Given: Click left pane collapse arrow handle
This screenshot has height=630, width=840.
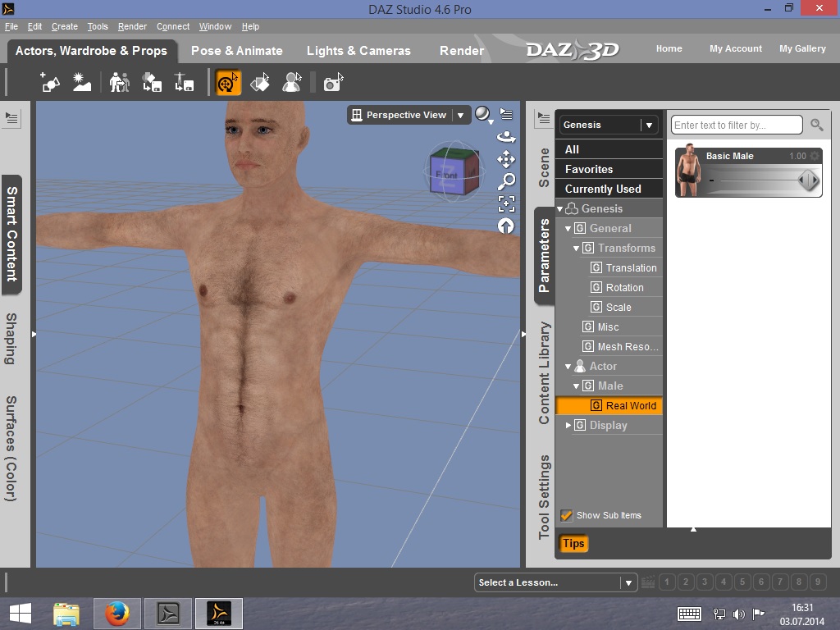Looking at the screenshot, I should click(34, 334).
